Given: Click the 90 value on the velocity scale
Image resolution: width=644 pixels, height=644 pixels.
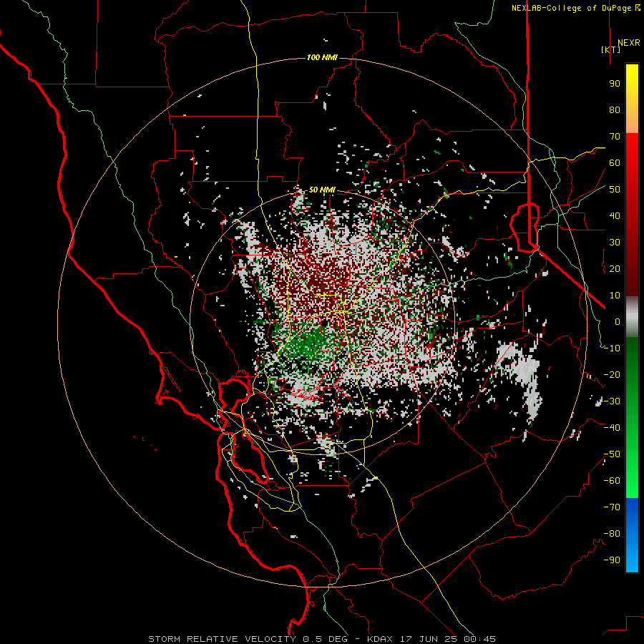Looking at the screenshot, I should [x=615, y=84].
